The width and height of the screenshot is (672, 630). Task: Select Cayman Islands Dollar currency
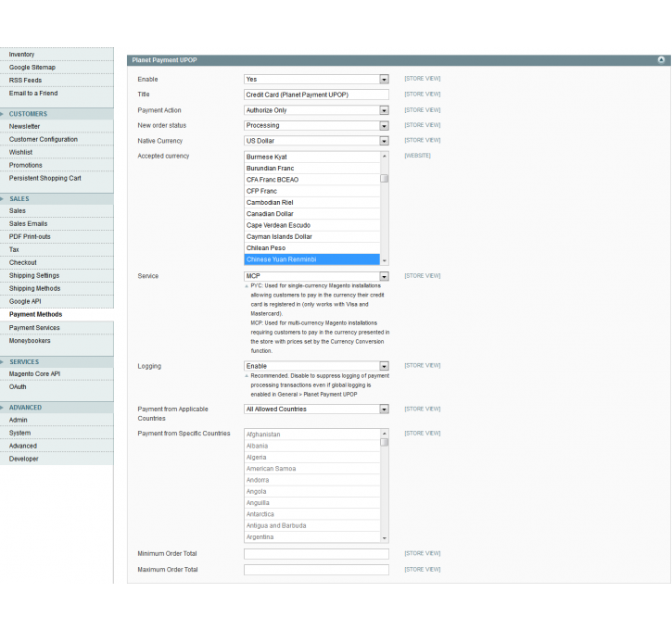[312, 236]
